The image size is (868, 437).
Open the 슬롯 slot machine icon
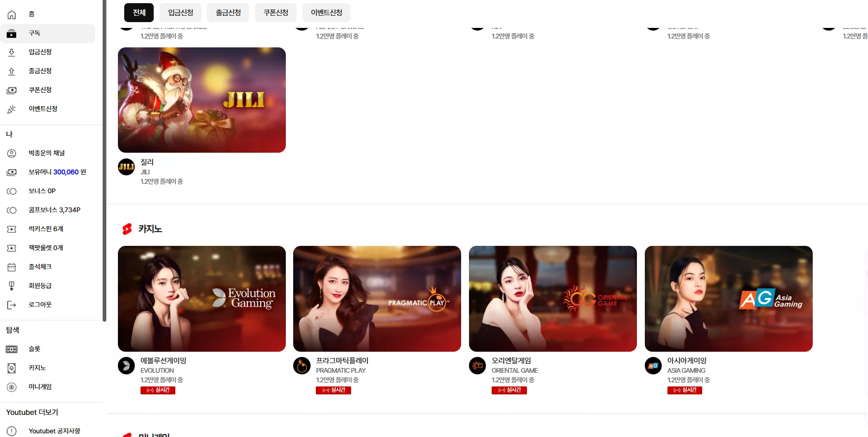pos(12,349)
